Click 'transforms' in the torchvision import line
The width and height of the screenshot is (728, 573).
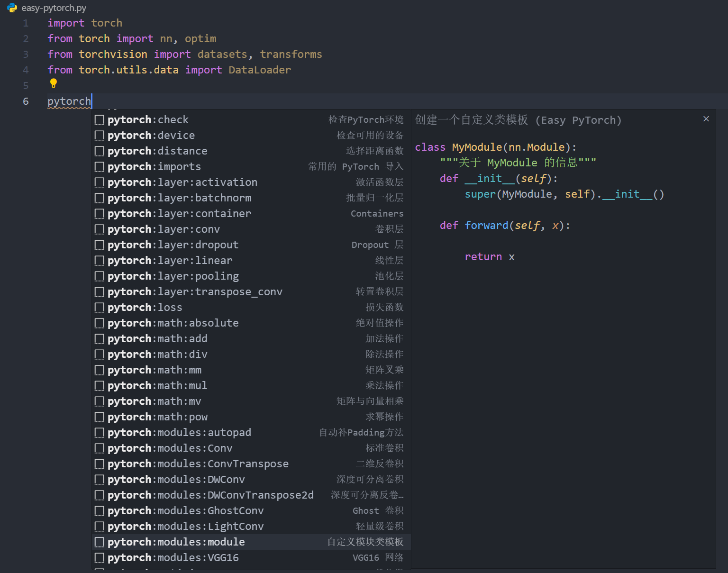(291, 55)
